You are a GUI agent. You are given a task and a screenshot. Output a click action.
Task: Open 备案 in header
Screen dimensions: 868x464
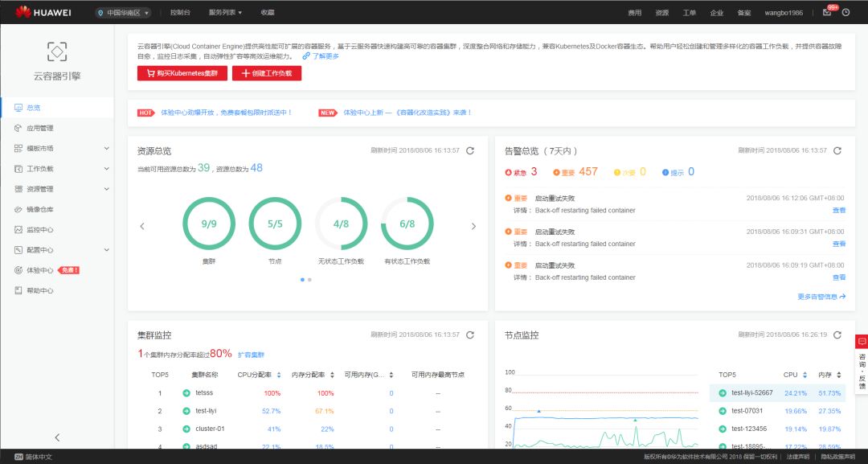pos(744,13)
